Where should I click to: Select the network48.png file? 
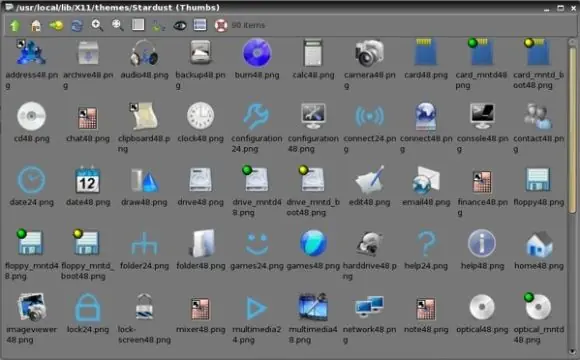click(370, 307)
